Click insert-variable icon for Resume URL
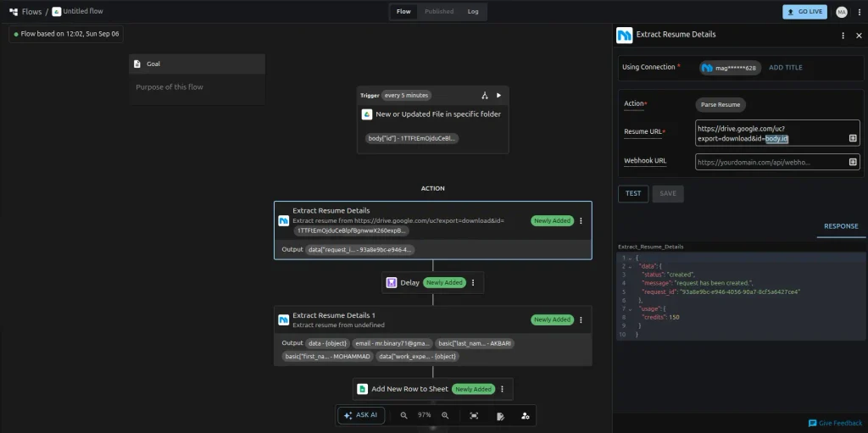This screenshot has height=433, width=868. point(853,138)
